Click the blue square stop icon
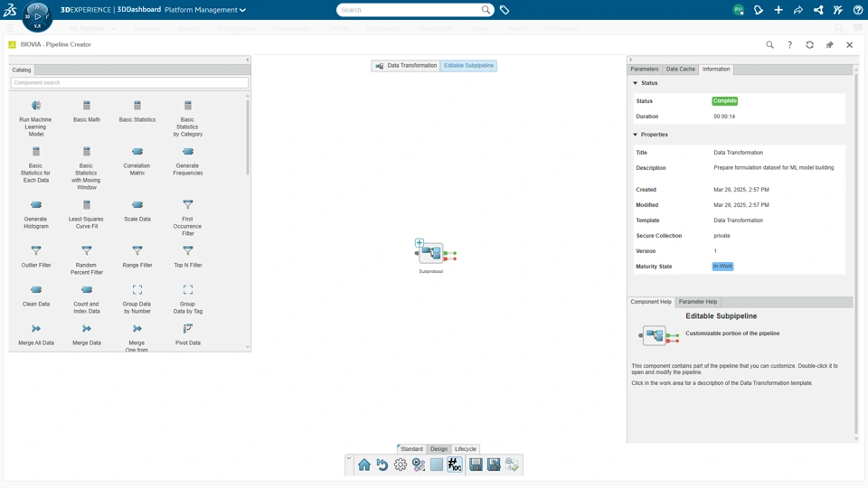Screen dimensions: 868x488 [x=437, y=465]
